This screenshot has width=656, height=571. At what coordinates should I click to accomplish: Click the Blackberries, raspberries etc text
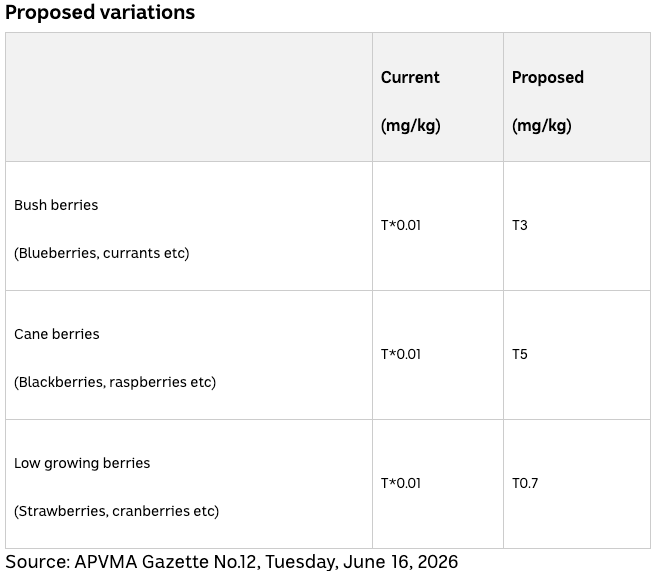coord(115,382)
